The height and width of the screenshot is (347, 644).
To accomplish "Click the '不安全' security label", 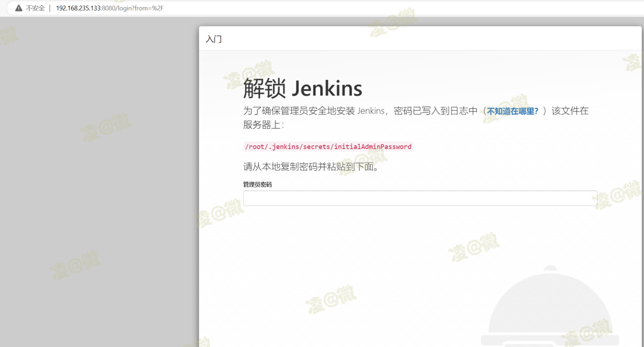I will point(36,8).
